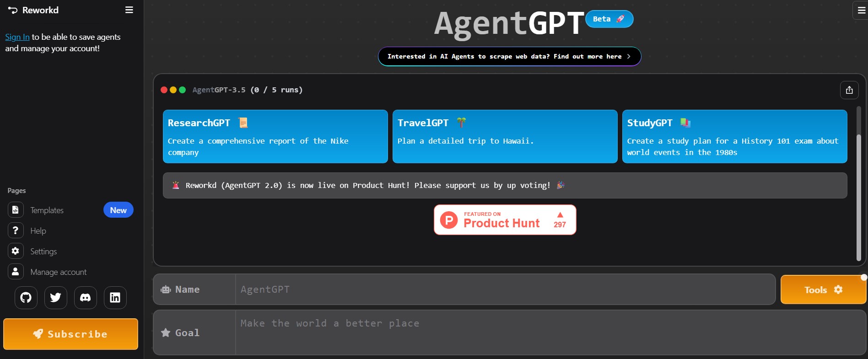Image resolution: width=868 pixels, height=359 pixels.
Task: Click the Product Hunt P logo
Action: click(x=449, y=220)
